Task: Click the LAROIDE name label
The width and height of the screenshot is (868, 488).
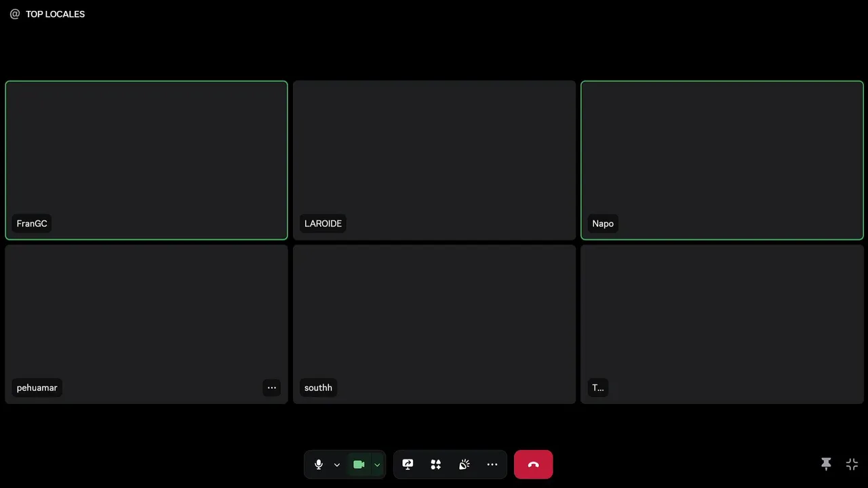Action: pos(323,224)
